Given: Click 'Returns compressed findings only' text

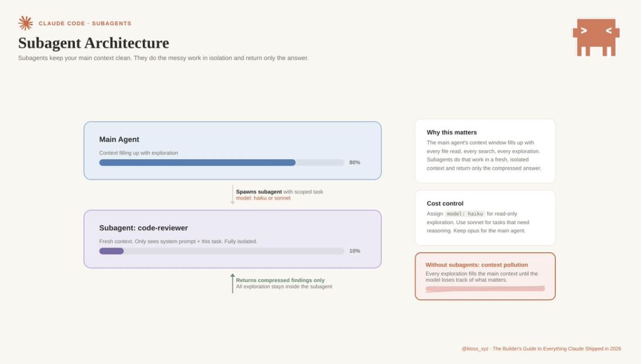Looking at the screenshot, I should pyautogui.click(x=280, y=280).
